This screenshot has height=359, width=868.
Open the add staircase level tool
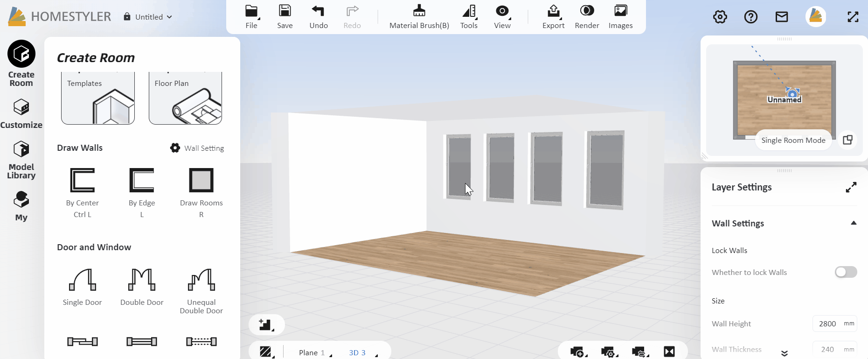pyautogui.click(x=266, y=325)
